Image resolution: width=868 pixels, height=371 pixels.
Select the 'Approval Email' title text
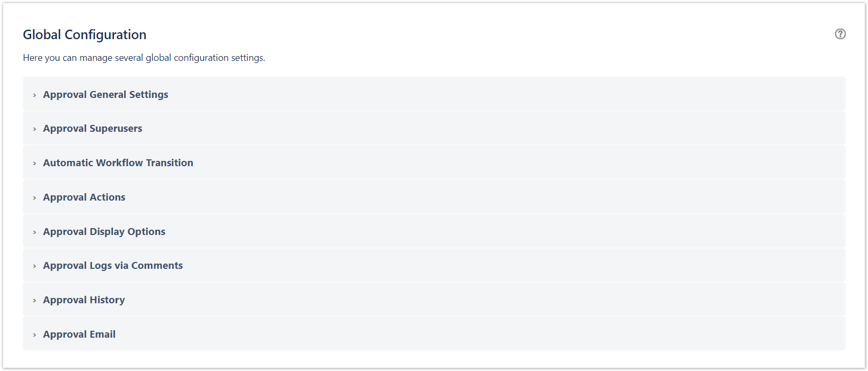pos(79,334)
